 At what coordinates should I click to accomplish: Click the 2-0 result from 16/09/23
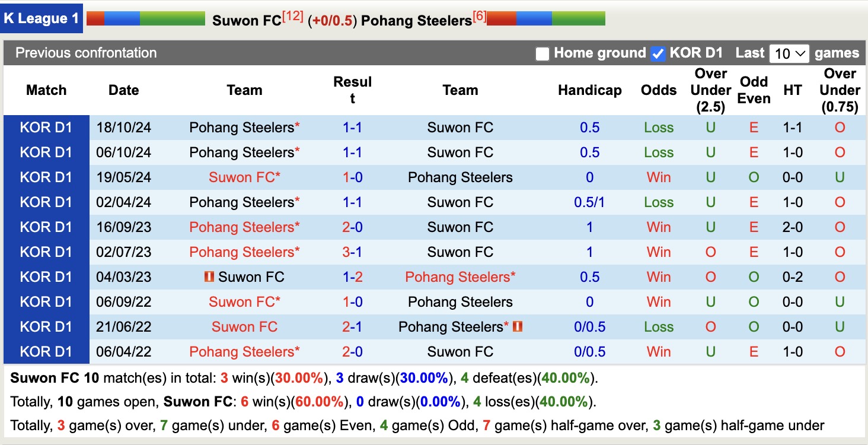(x=353, y=227)
